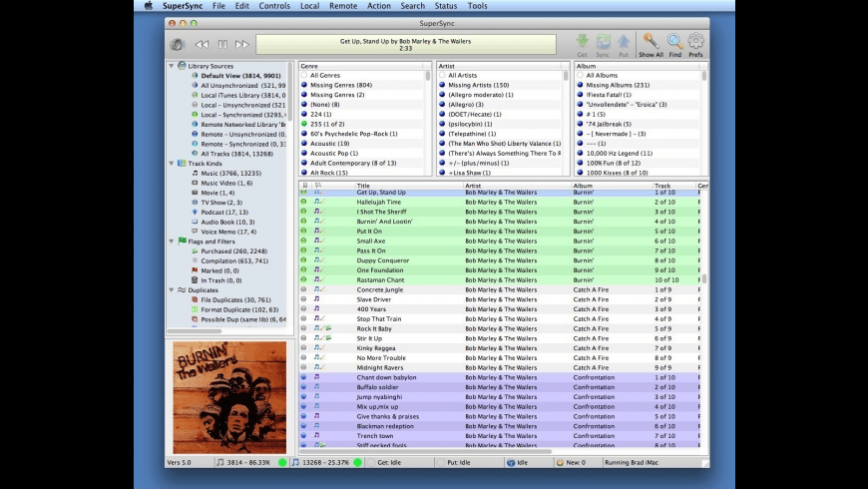Click the speaker volume icon
The width and height of the screenshot is (868, 489).
point(178,44)
